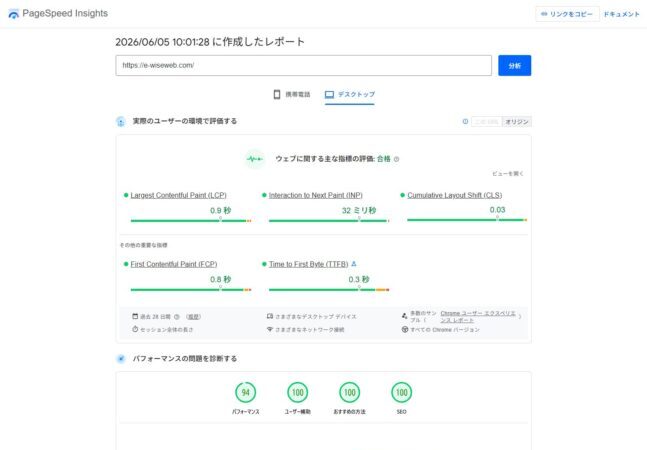Open the Largest Contentful Paint (LCP) link

pyautogui.click(x=178, y=195)
